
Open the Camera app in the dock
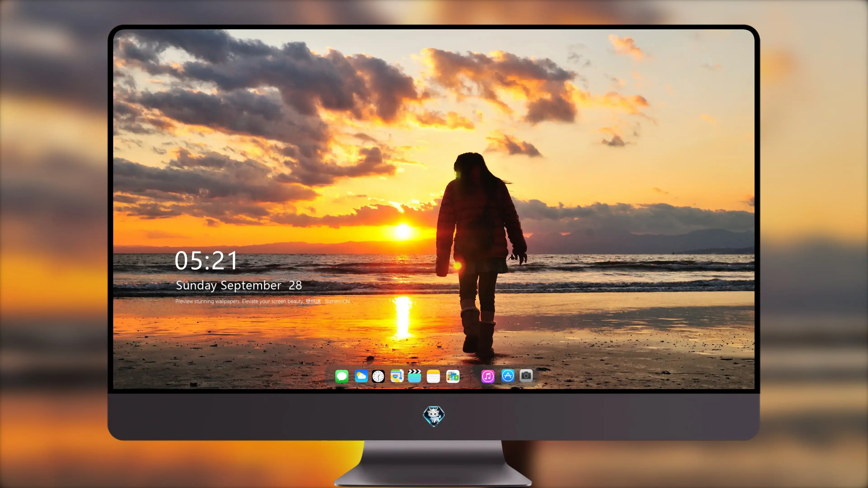coord(526,375)
